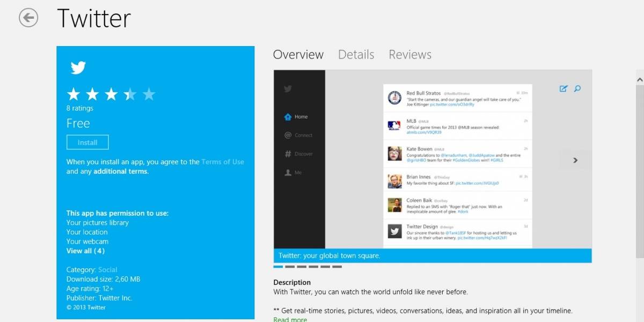Click the 'Free' price label
Screen dimensions: 644x322
[x=78, y=123]
